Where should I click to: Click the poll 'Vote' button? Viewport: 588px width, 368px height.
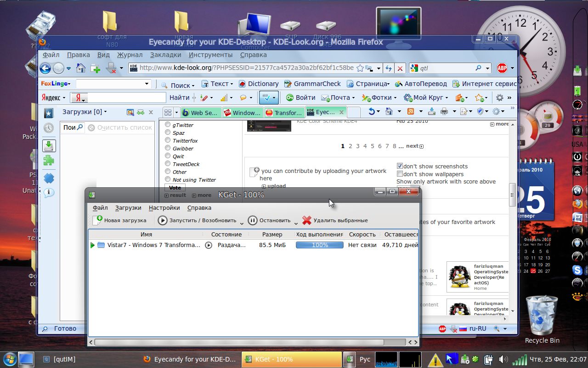[175, 188]
